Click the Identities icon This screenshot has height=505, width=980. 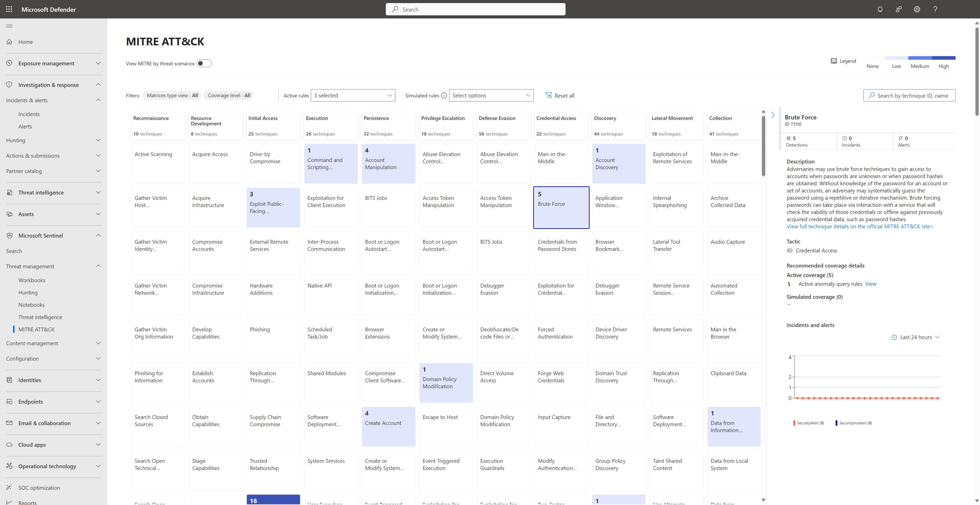point(9,380)
